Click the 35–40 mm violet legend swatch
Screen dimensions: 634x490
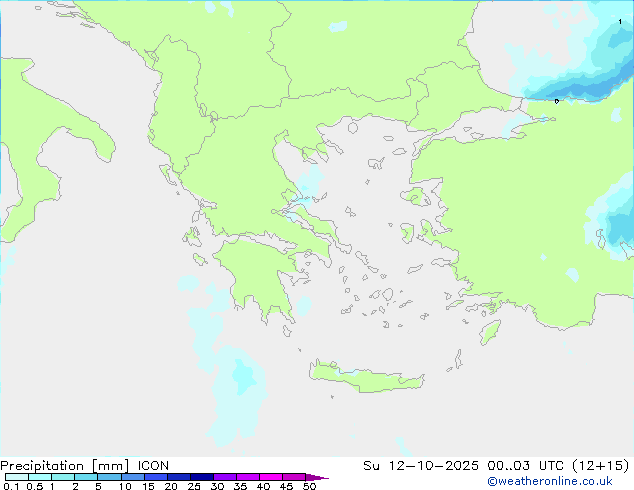[247, 477]
